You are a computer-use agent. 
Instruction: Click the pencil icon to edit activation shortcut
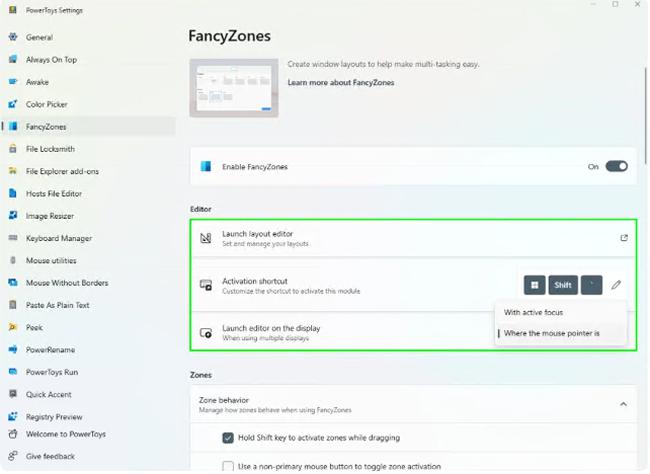pyautogui.click(x=616, y=285)
